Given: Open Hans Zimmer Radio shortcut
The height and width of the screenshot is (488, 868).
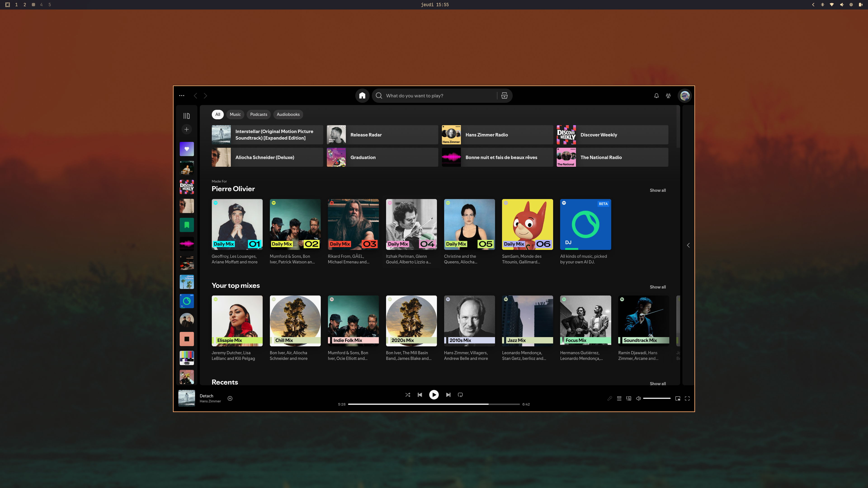Looking at the screenshot, I should [x=497, y=135].
